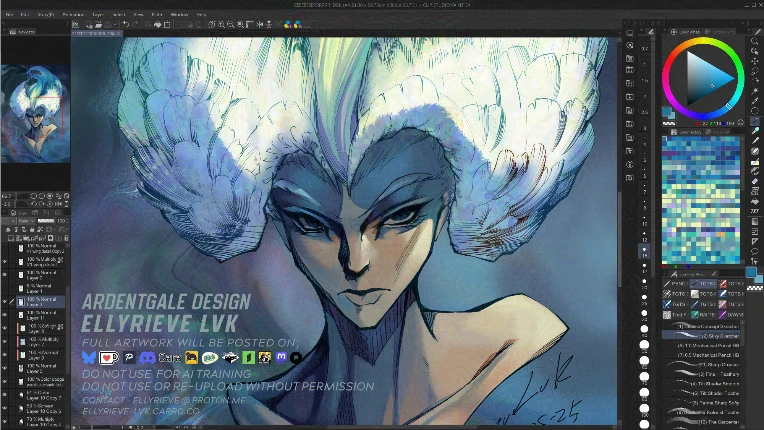The width and height of the screenshot is (764, 430).
Task: Select the 5% Normal Layer 1 row
Action: (x=38, y=288)
